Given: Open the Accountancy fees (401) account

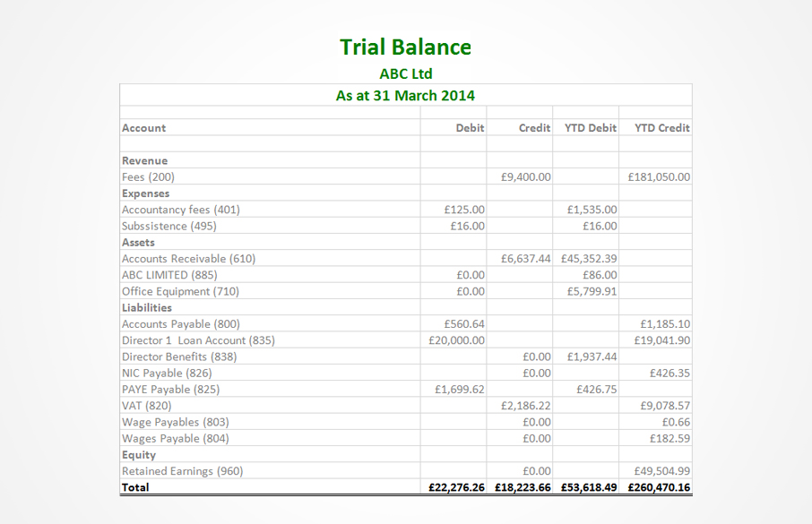Looking at the screenshot, I should pyautogui.click(x=181, y=210).
